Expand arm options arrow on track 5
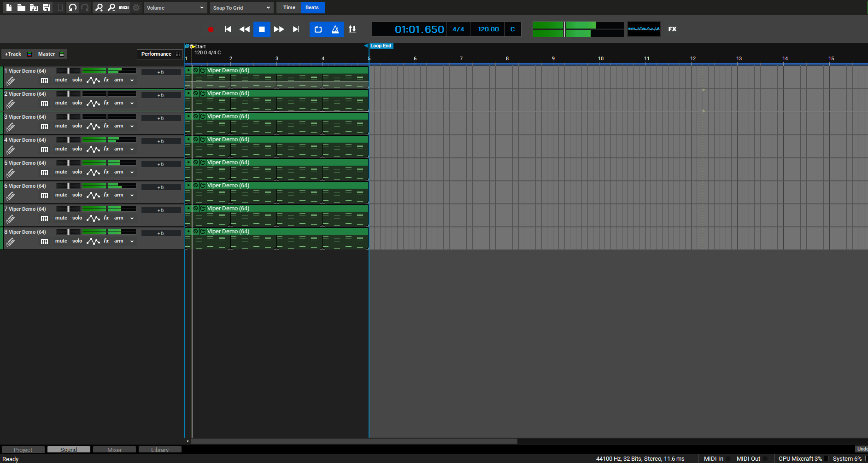Image resolution: width=868 pixels, height=463 pixels. (x=132, y=173)
